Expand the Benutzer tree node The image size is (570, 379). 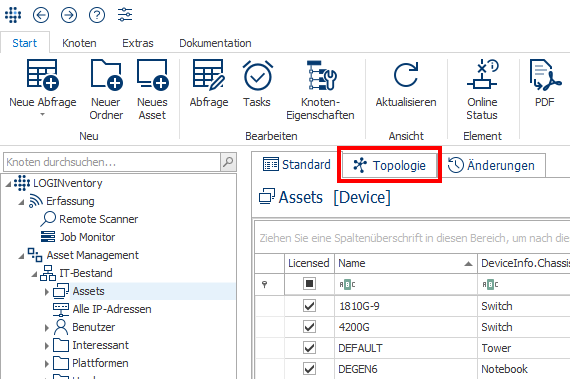(47, 328)
